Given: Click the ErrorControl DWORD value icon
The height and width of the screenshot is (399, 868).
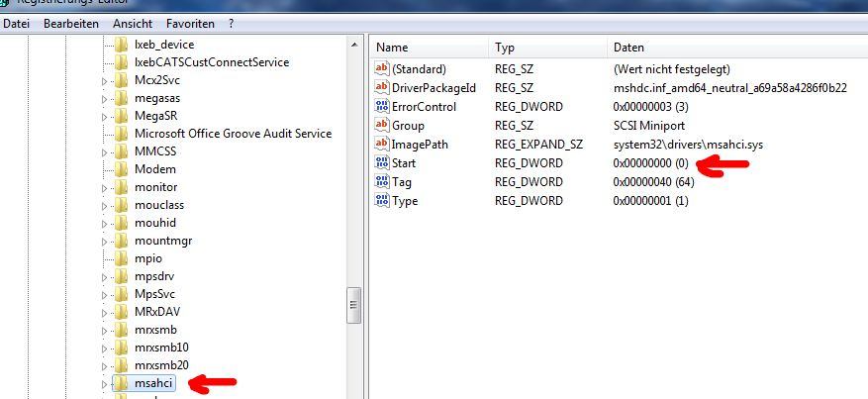Looking at the screenshot, I should [x=382, y=107].
